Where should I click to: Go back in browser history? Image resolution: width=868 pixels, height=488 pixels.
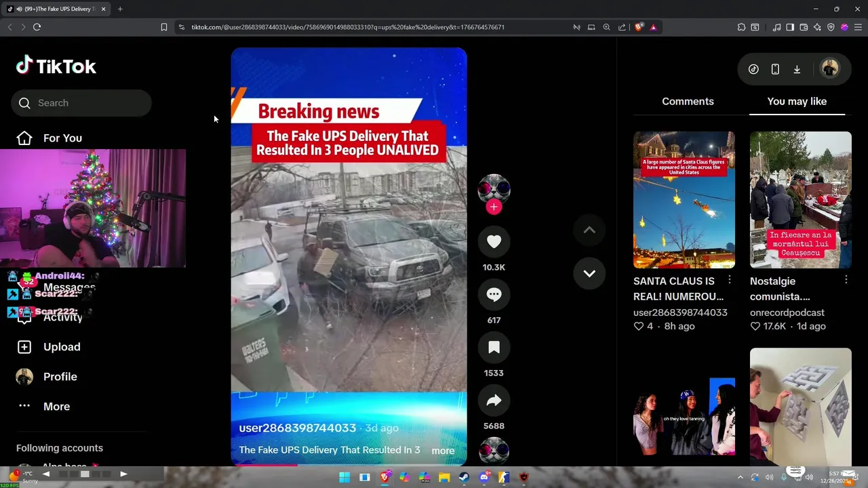pos(9,27)
